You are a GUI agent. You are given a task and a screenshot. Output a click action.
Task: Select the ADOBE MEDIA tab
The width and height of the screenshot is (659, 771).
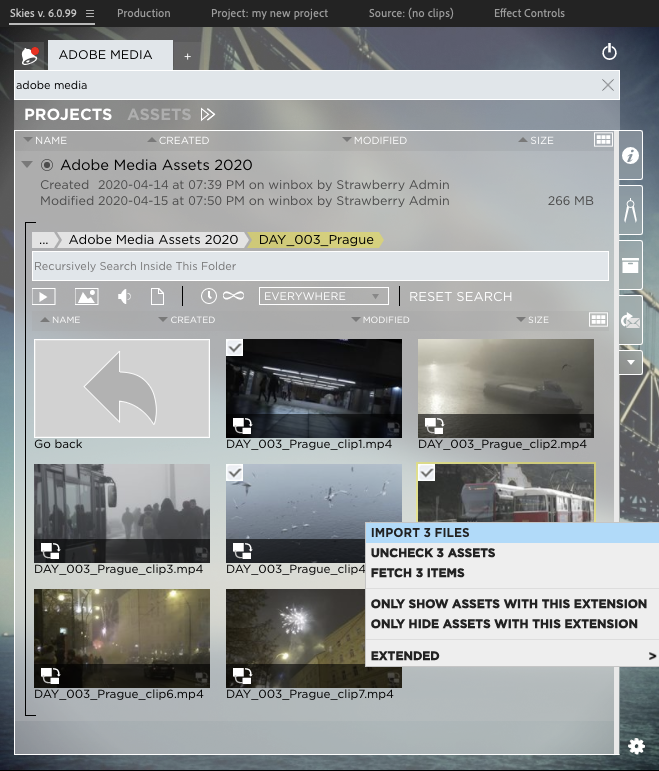[x=111, y=55]
